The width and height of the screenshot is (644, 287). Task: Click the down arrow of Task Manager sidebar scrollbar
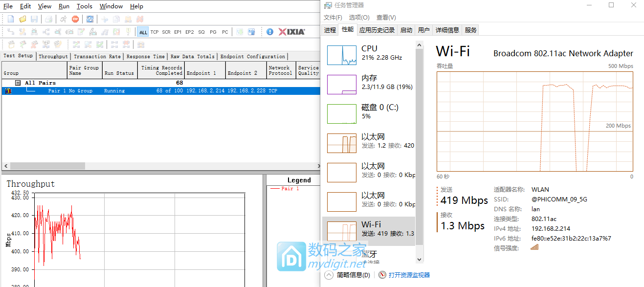point(419,260)
